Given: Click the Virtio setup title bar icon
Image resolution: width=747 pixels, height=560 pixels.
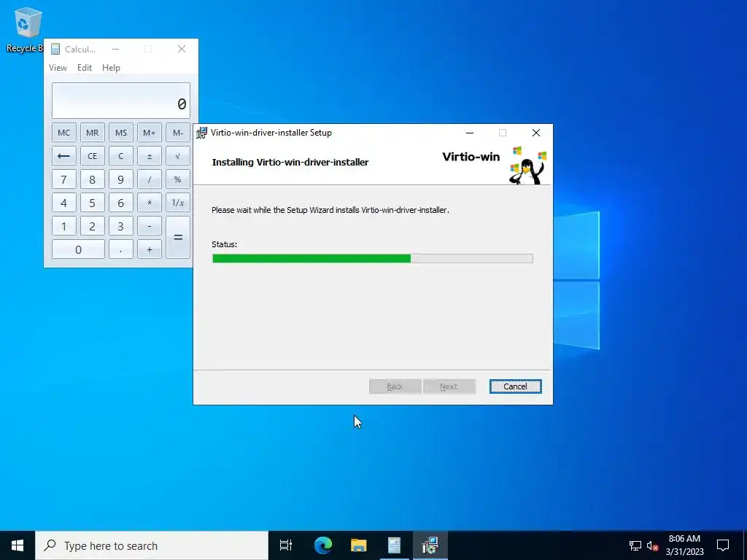Looking at the screenshot, I should coord(201,133).
